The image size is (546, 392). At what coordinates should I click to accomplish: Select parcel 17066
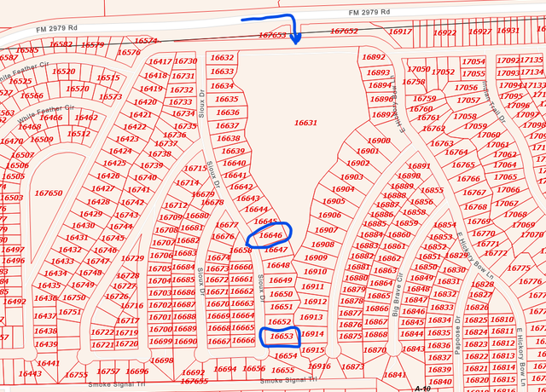[508, 190]
